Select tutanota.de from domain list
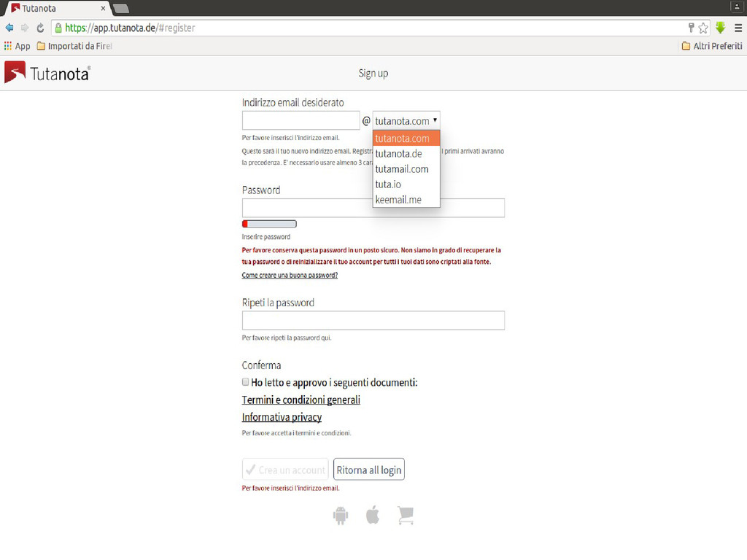747x560 pixels. 406,154
